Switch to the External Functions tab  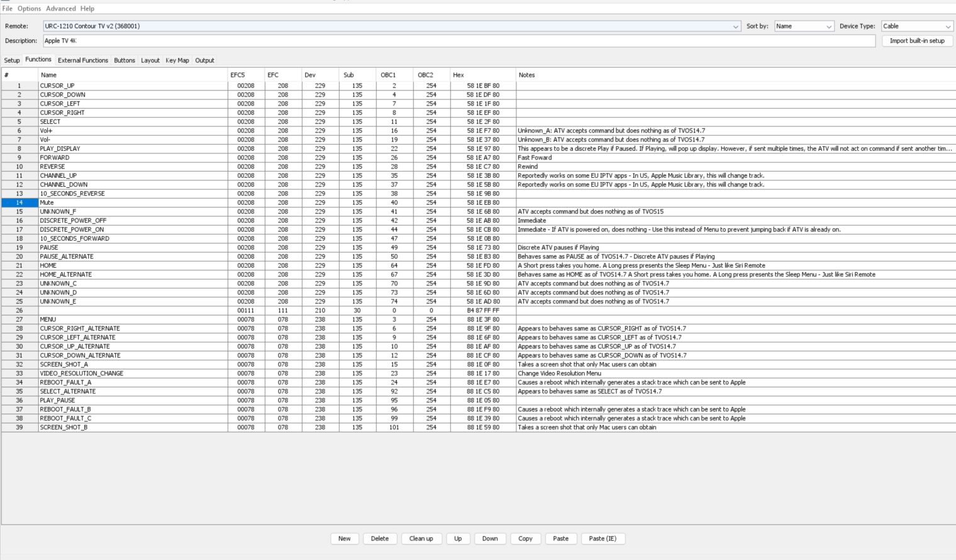click(83, 60)
